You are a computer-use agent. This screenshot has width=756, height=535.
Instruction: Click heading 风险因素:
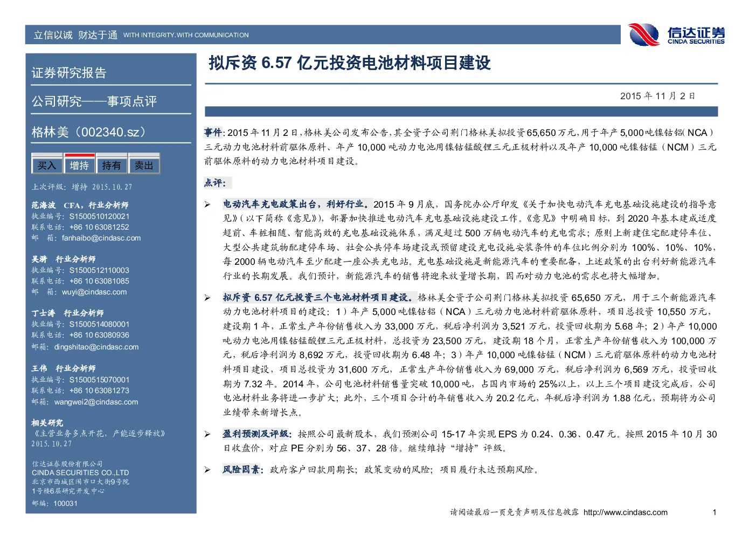pos(244,469)
